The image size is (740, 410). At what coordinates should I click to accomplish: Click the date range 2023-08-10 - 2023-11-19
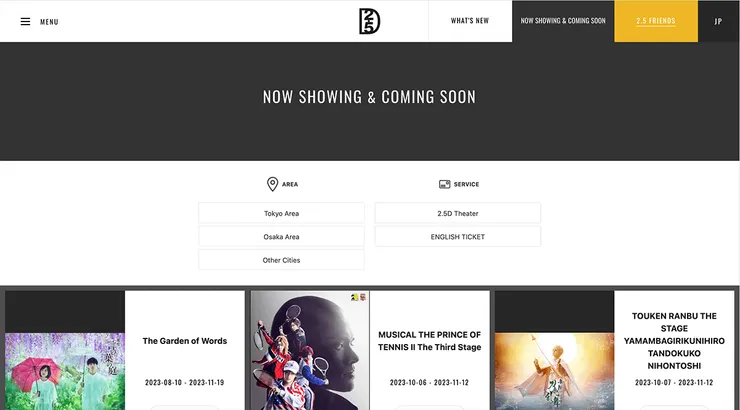coord(185,383)
